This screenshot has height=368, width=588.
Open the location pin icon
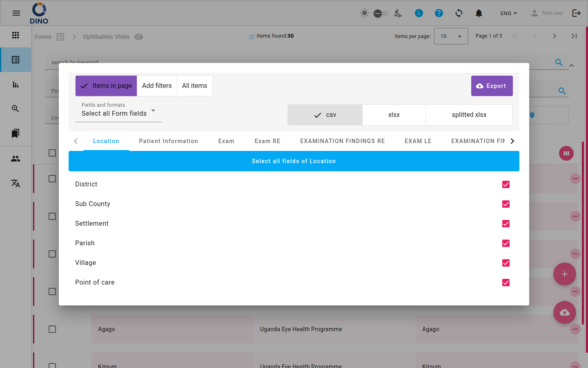point(532,115)
